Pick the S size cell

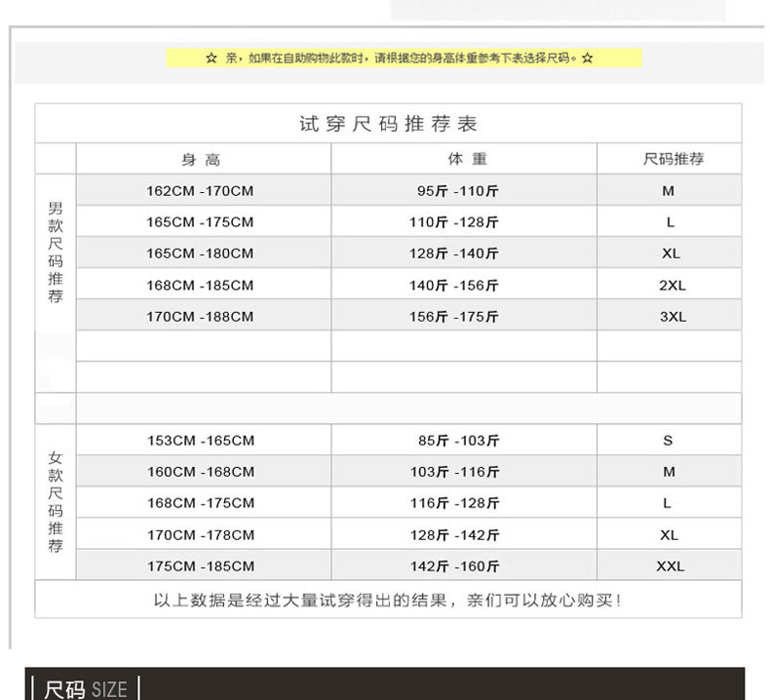click(668, 441)
